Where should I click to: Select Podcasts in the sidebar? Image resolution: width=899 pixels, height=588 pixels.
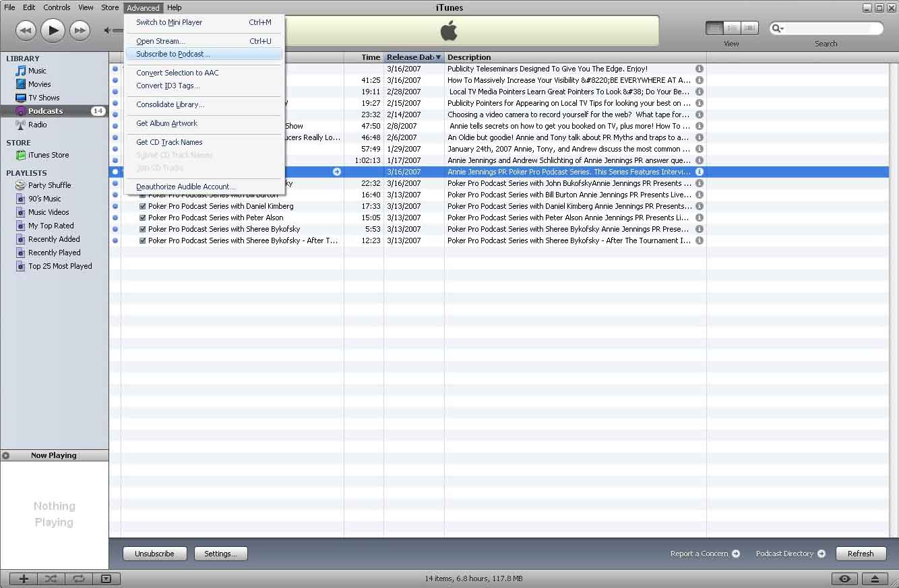pos(45,111)
